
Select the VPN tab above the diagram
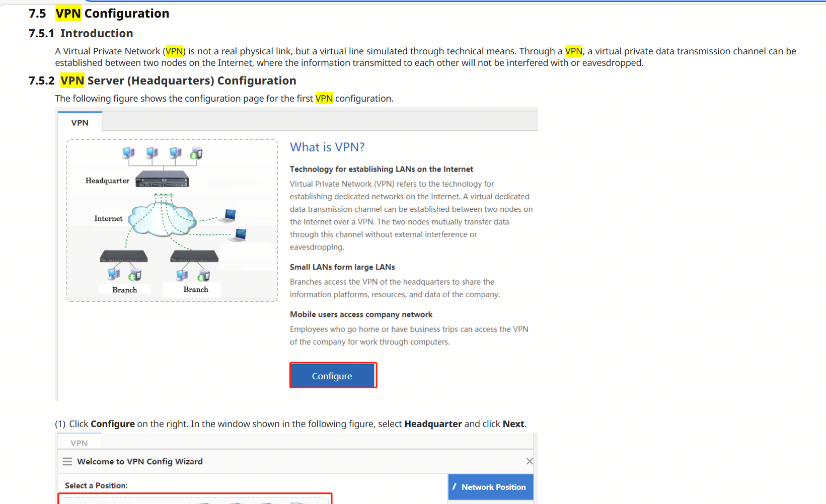80,123
